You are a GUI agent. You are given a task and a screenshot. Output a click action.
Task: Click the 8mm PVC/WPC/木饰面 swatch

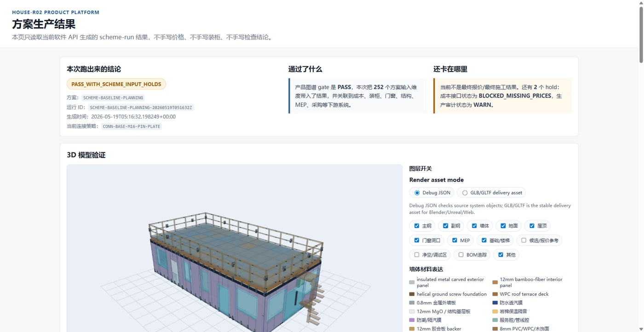(495, 329)
